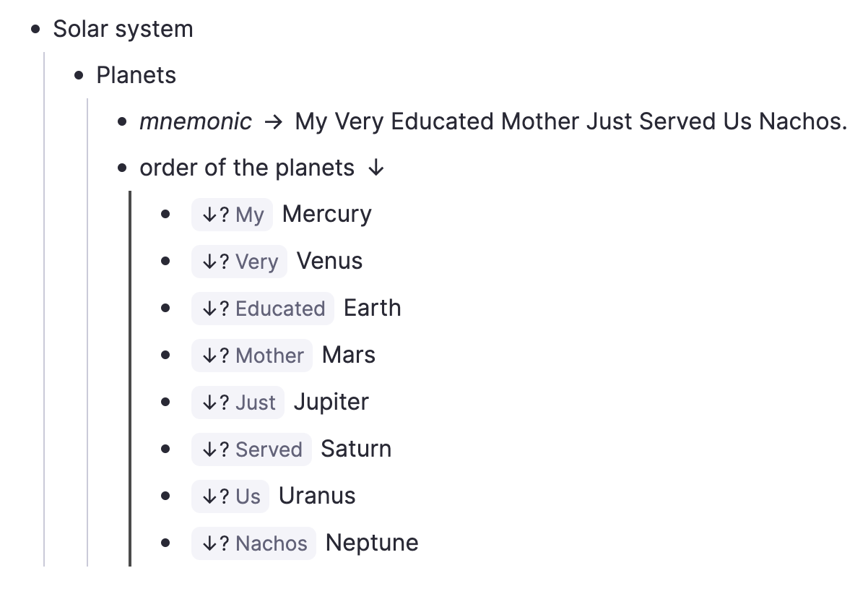Click the bullet on the Mercury row
The width and height of the screenshot is (868, 594).
coord(166,215)
